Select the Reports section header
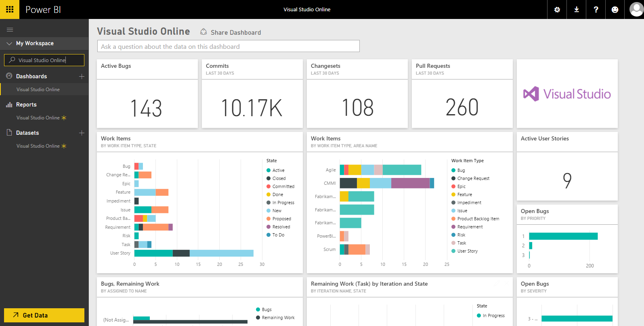The height and width of the screenshot is (326, 644). click(x=26, y=104)
